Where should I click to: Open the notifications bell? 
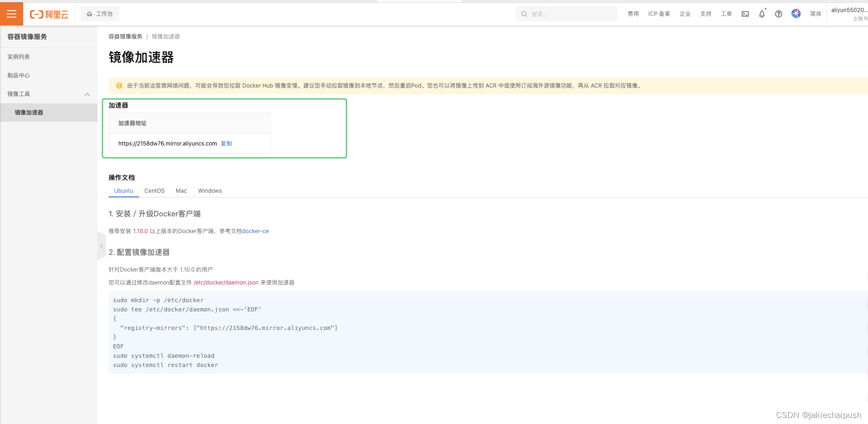(762, 14)
